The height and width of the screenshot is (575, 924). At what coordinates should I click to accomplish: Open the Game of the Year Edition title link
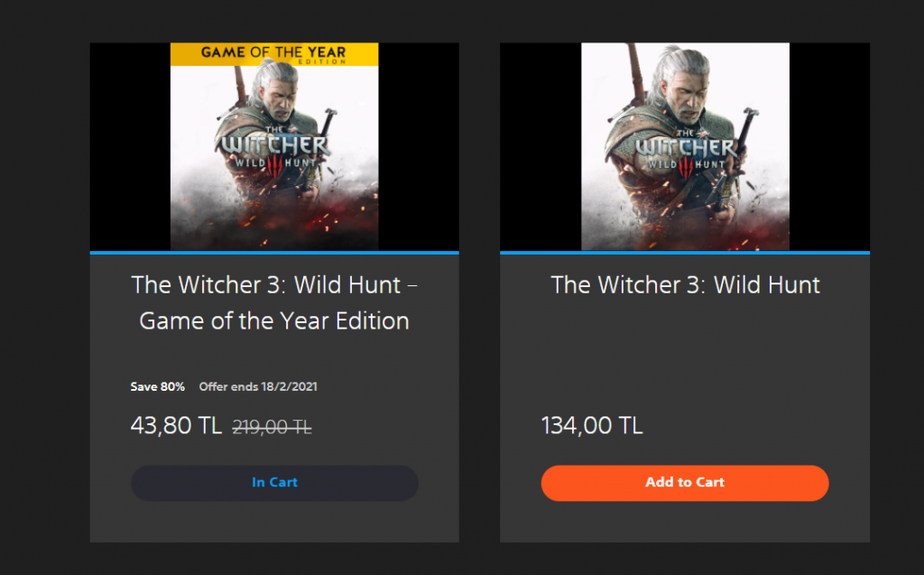coord(274,302)
